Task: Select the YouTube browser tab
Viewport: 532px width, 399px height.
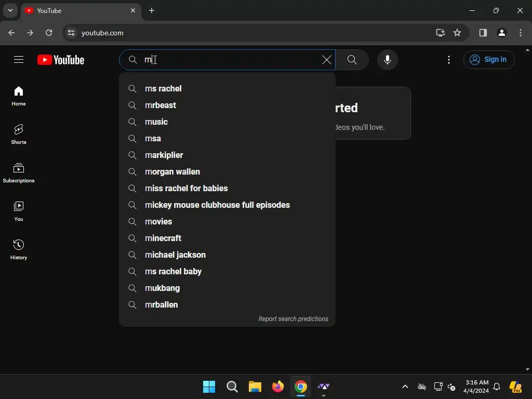Action: click(82, 11)
